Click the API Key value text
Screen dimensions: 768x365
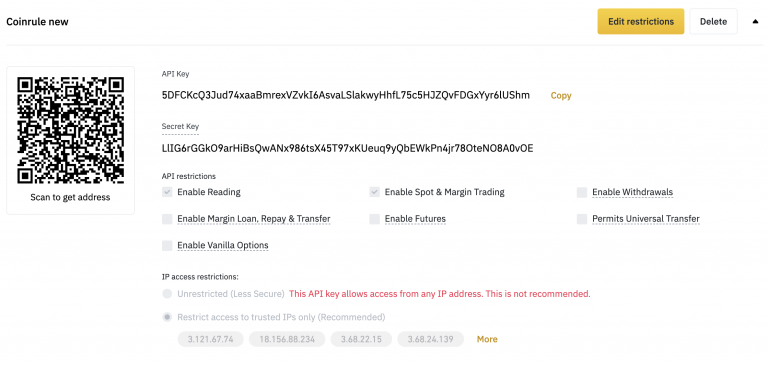point(346,96)
